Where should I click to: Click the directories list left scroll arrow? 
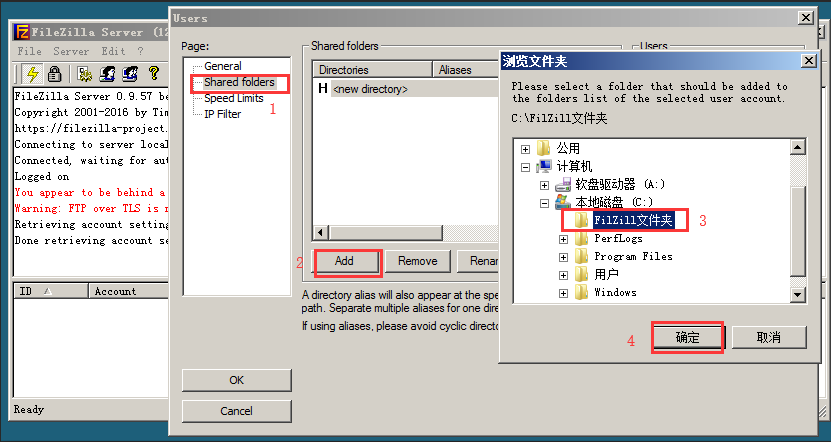click(320, 233)
